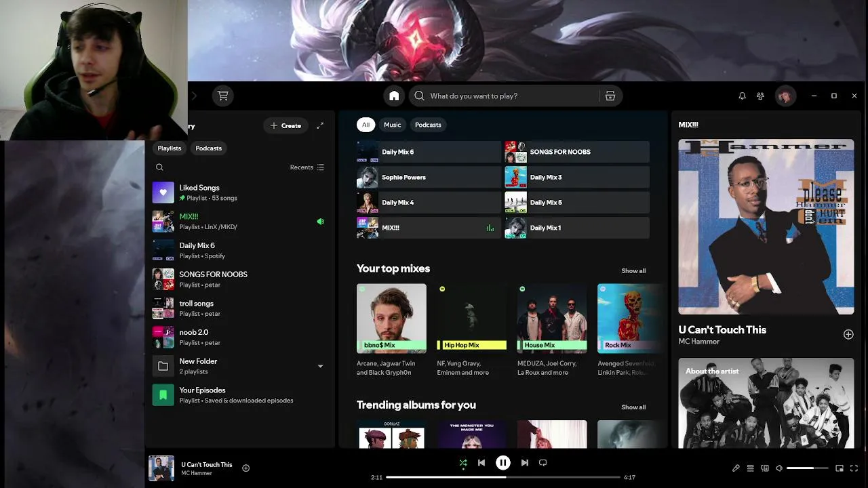Select the All filter chip

pos(366,125)
